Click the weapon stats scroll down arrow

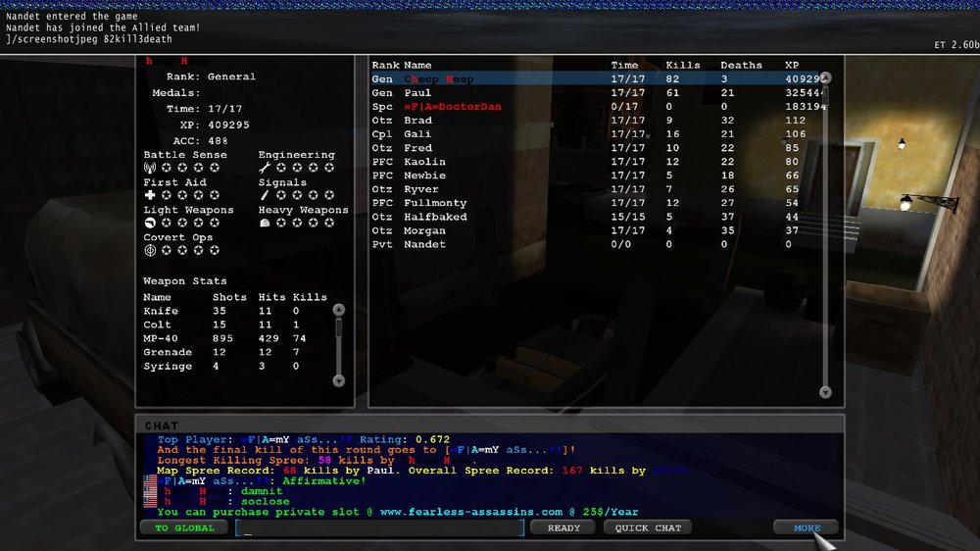point(339,380)
